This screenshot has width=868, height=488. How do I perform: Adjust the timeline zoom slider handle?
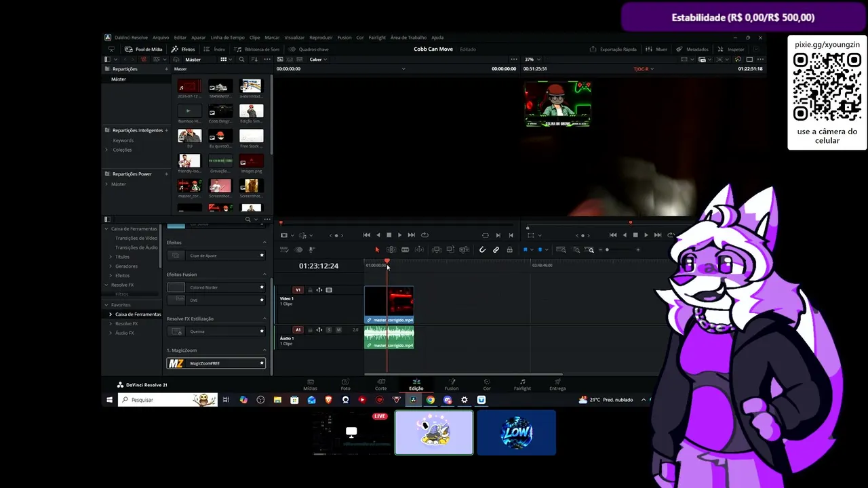[607, 250]
